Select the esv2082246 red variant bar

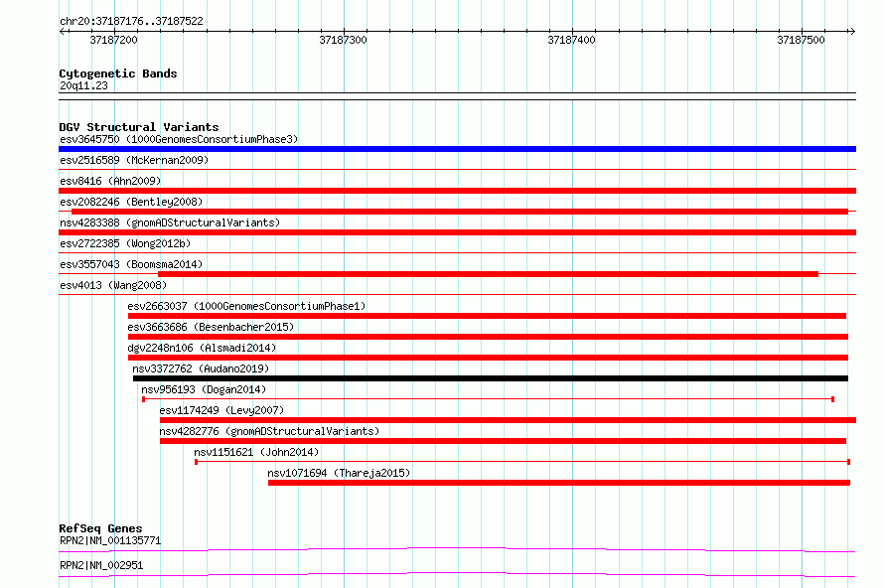(460, 212)
